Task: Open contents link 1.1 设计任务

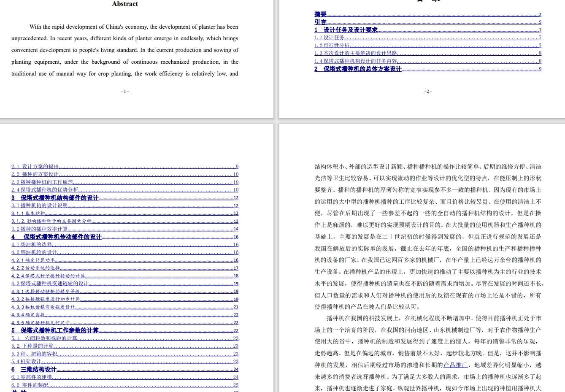Action: 427,38
